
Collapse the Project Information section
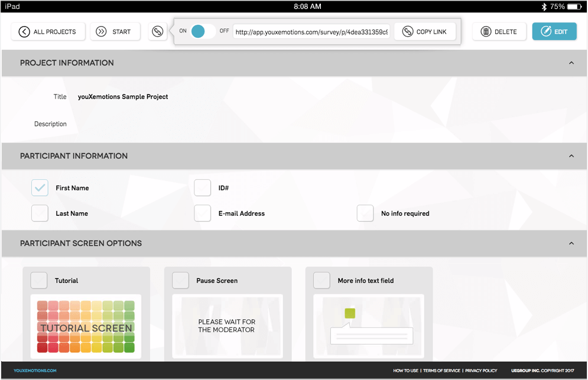pyautogui.click(x=571, y=63)
